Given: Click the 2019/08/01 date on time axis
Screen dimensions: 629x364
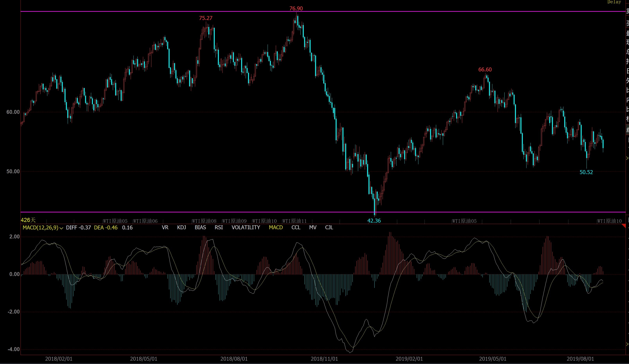Looking at the screenshot, I should pyautogui.click(x=580, y=359).
